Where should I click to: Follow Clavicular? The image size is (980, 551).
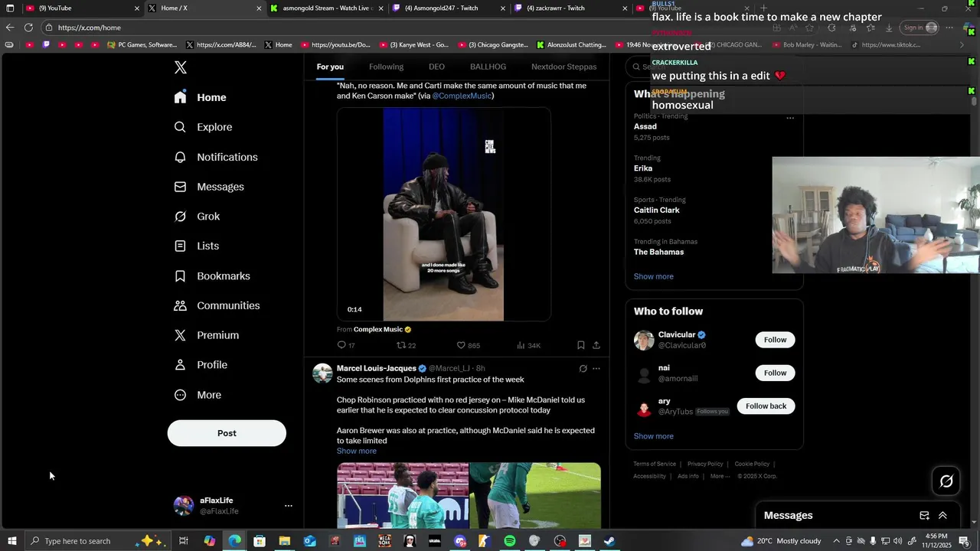pyautogui.click(x=775, y=340)
